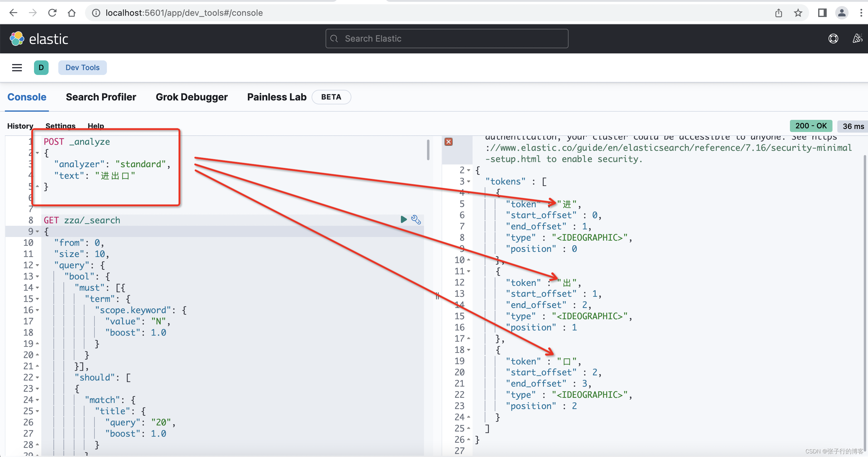Viewport: 868px width, 457px height.
Task: Open the Painless Lab tab
Action: coord(277,97)
